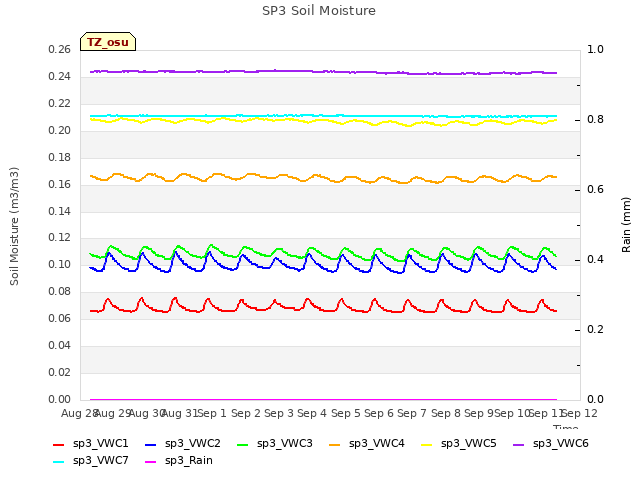Viewport: 640px width, 480px height.
Task: Click the 0.12 soil moisture tick label
Action: pos(60,238)
